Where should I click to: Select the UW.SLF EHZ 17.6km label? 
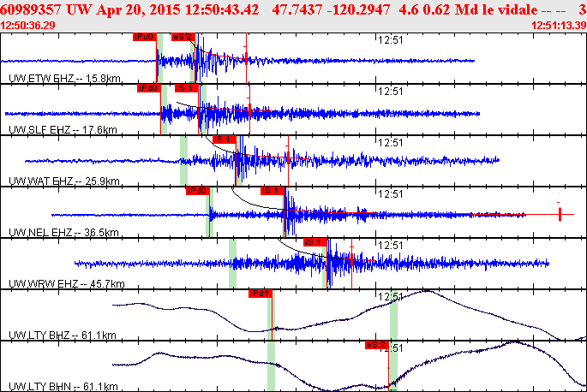pos(63,130)
